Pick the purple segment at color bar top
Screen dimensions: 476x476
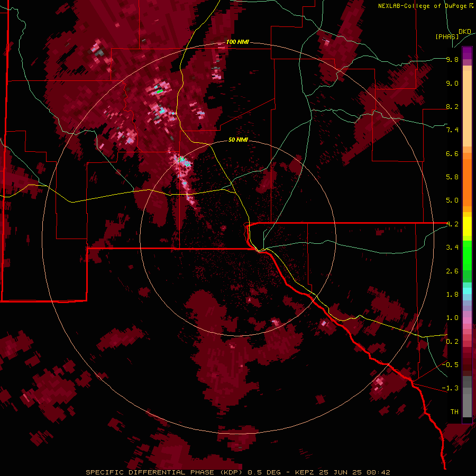coord(467,53)
